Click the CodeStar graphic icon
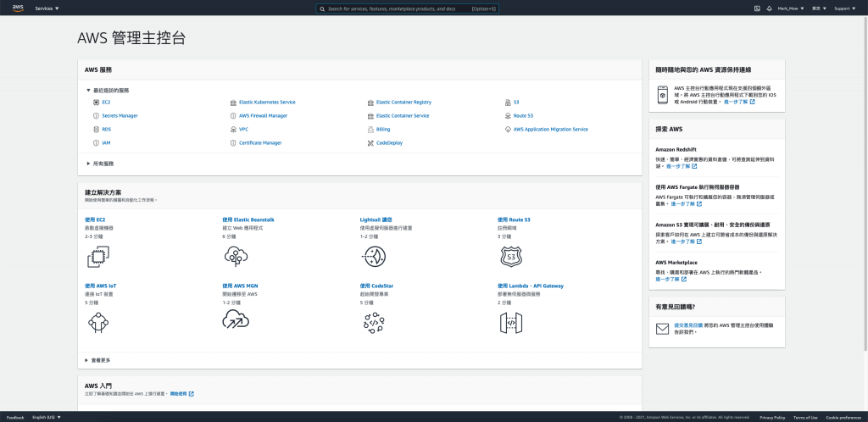 pyautogui.click(x=374, y=323)
